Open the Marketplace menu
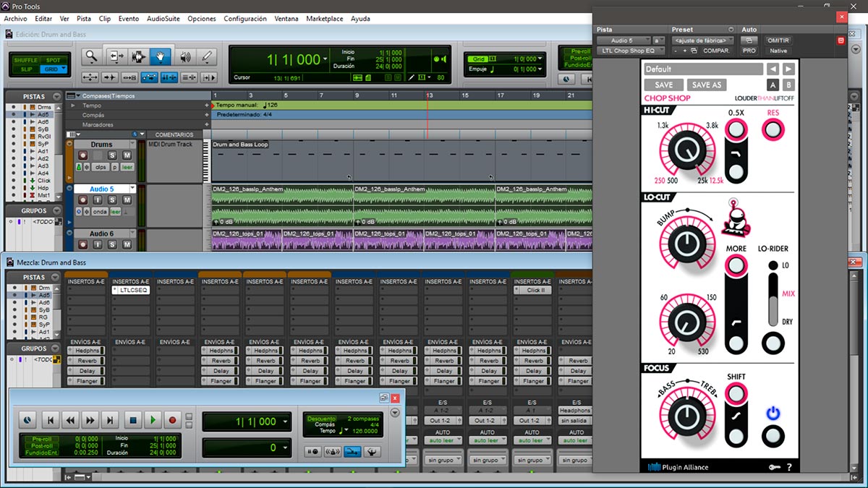Image resolution: width=868 pixels, height=488 pixels. point(325,19)
